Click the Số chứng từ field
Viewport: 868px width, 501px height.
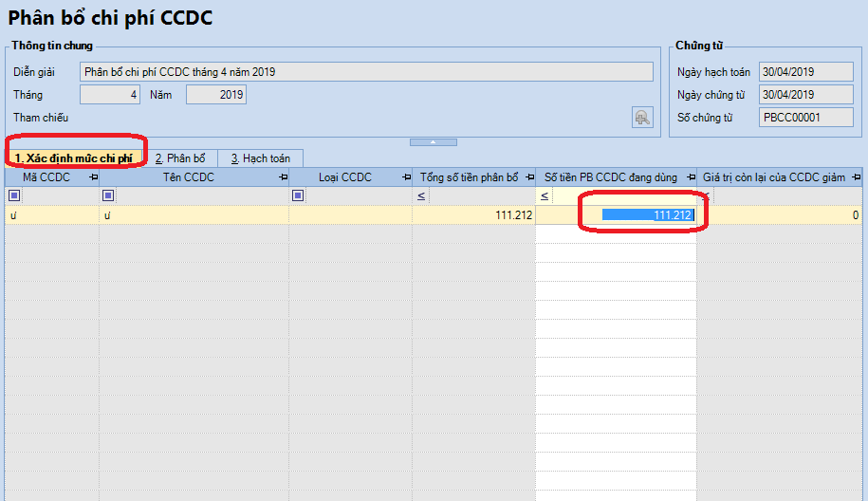coord(793,118)
